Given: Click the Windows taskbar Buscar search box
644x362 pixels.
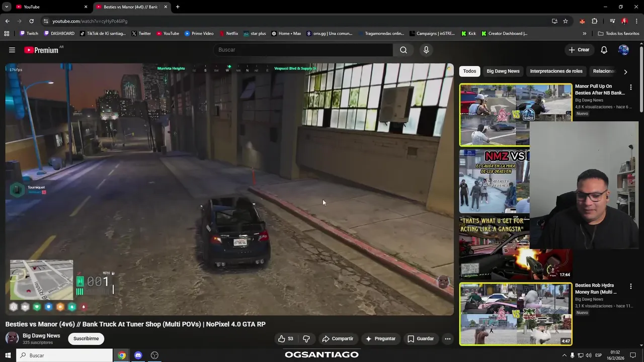Looking at the screenshot, I should pyautogui.click(x=64, y=355).
